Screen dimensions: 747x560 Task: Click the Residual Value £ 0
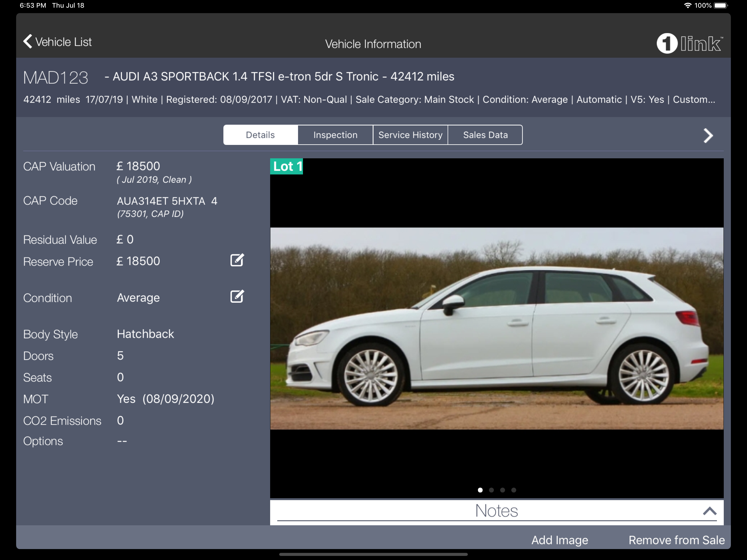125,240
